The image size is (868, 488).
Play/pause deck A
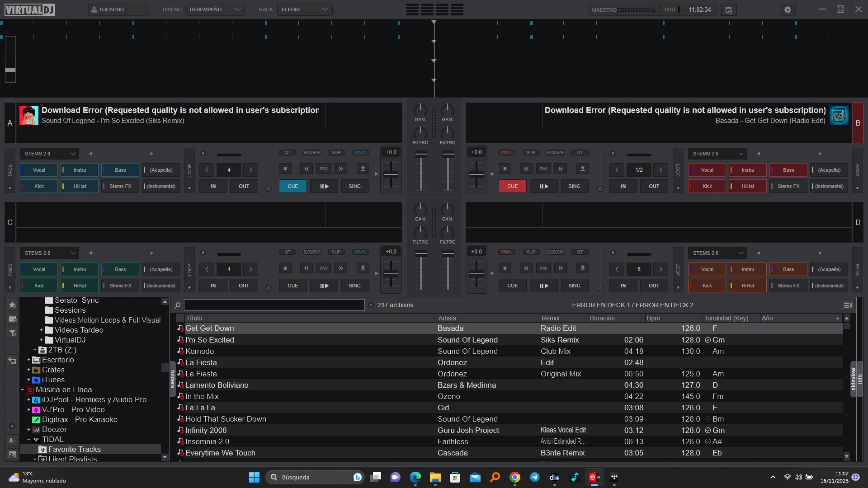point(324,186)
